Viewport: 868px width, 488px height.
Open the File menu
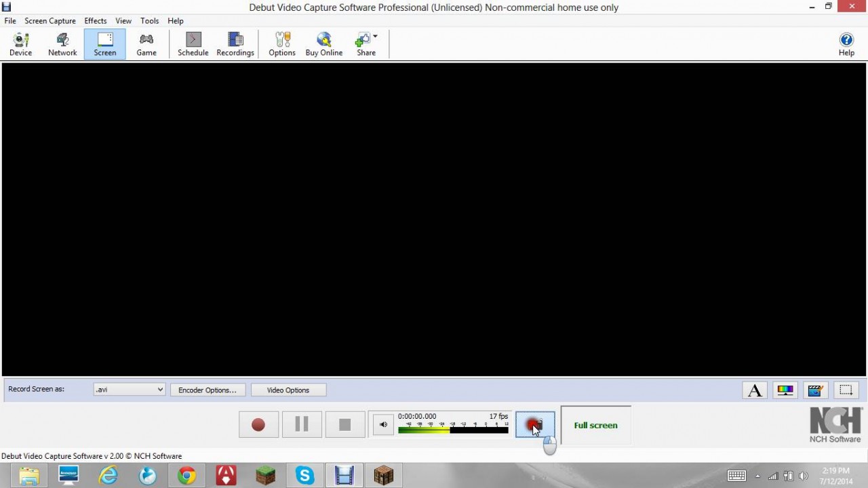point(10,21)
